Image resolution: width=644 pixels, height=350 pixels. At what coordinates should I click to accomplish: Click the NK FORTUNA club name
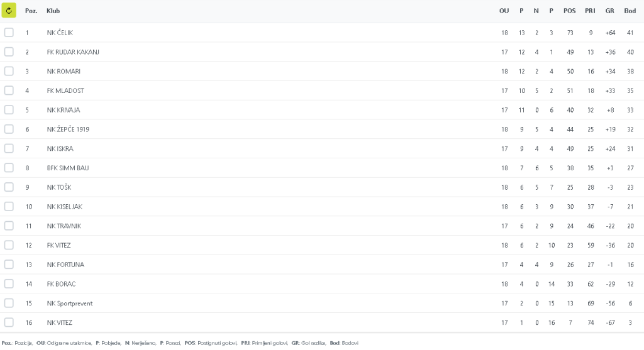(65, 265)
